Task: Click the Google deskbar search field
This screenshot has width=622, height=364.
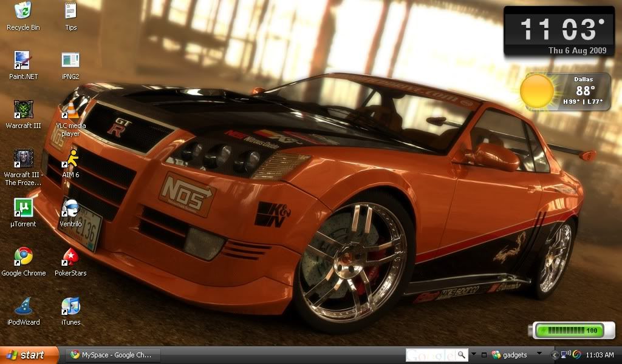Action: tap(431, 355)
